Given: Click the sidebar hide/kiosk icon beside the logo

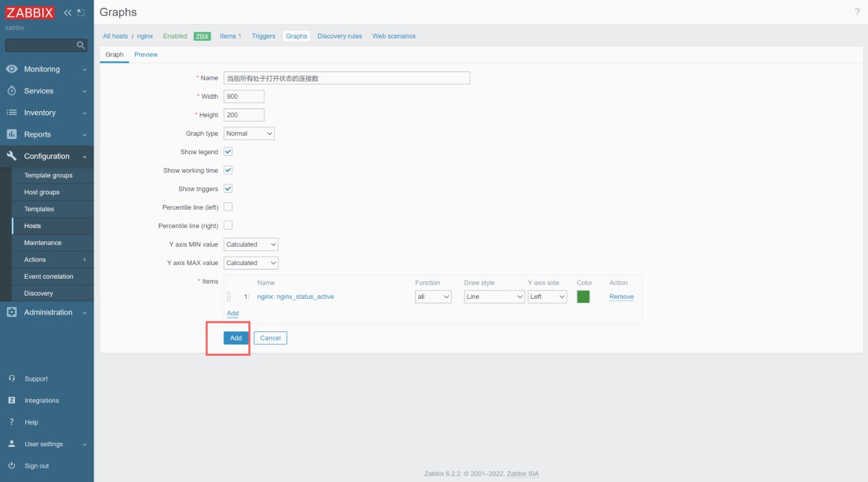Looking at the screenshot, I should 81,12.
